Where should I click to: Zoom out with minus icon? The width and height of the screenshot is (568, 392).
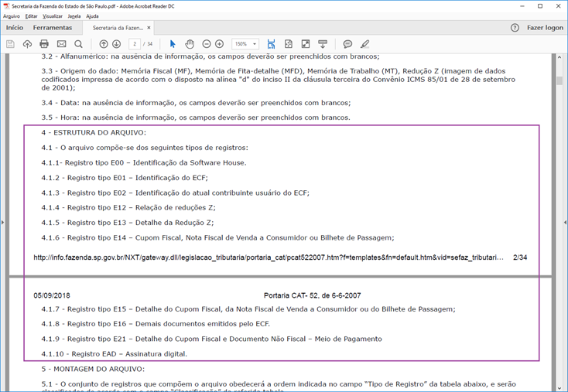[207, 44]
